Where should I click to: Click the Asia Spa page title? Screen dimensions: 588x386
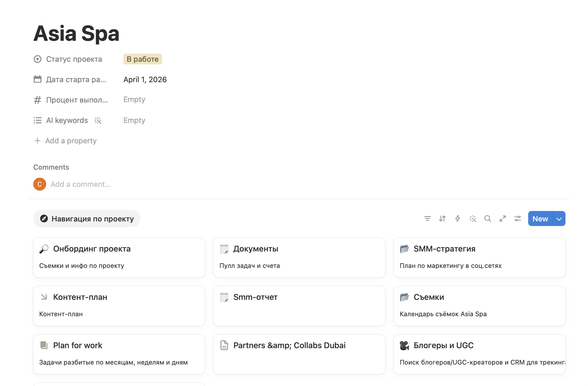pos(76,34)
